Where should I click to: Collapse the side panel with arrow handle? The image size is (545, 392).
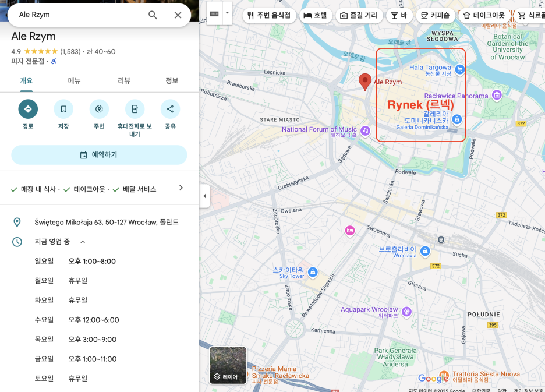click(205, 196)
